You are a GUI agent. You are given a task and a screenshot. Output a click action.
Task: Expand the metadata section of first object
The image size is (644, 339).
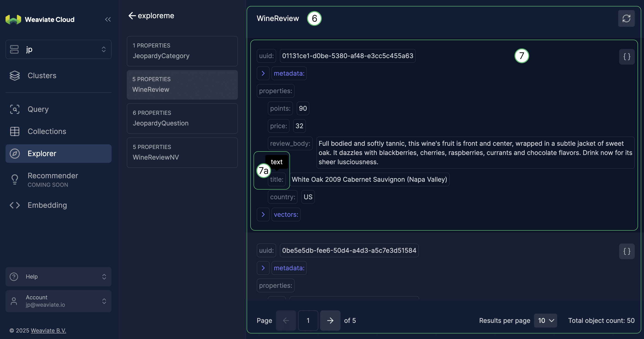click(x=263, y=73)
